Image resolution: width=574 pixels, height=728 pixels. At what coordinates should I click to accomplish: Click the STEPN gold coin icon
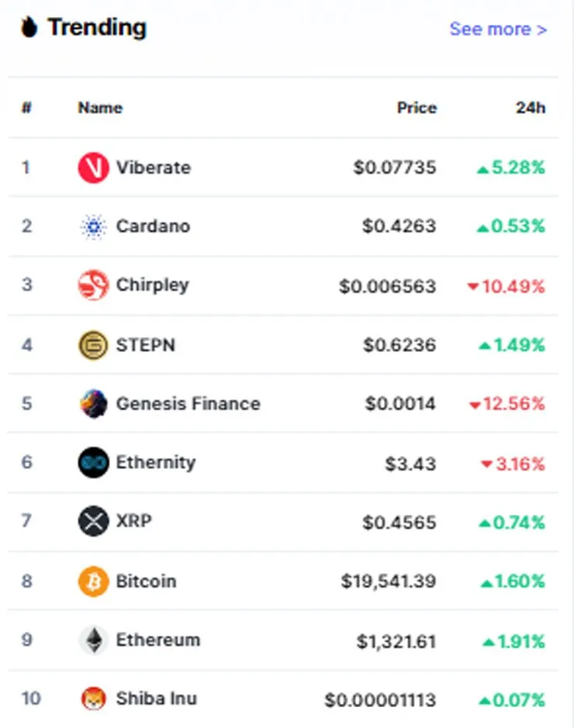tap(93, 345)
